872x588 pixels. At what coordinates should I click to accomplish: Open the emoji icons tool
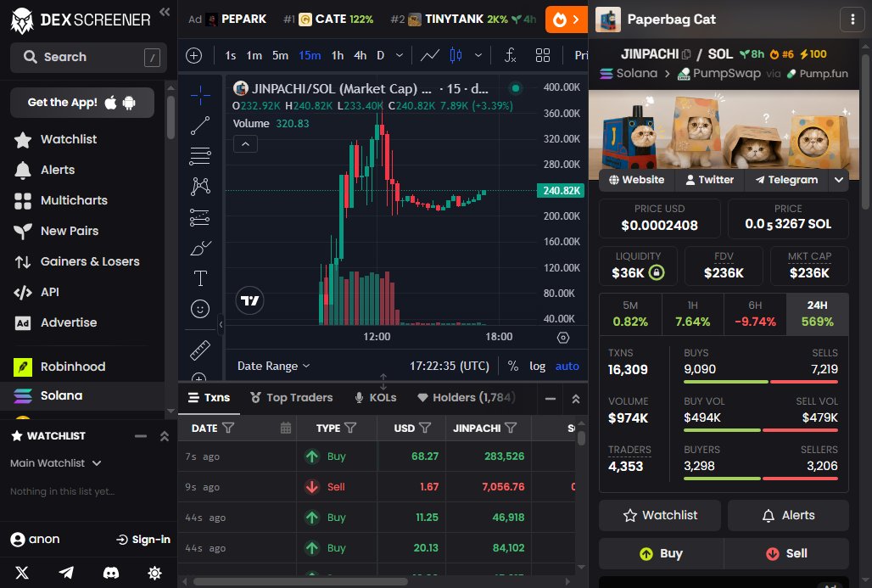point(200,309)
